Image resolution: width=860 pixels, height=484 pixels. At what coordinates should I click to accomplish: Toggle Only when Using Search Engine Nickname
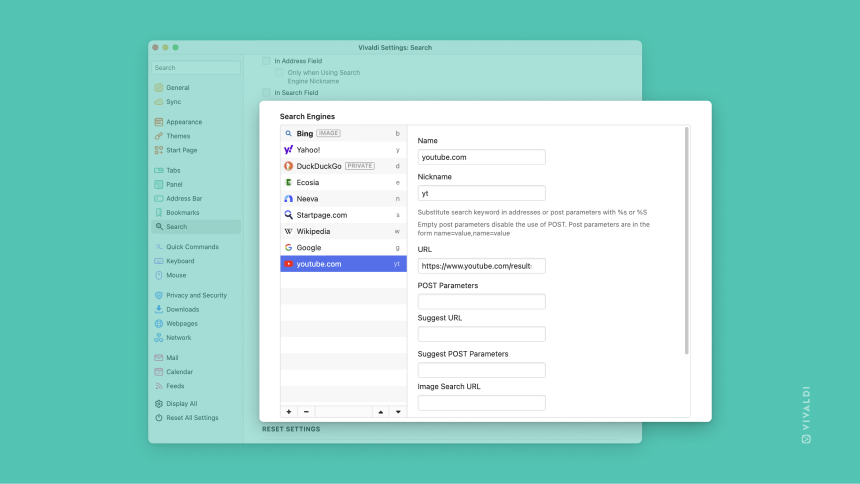279,72
